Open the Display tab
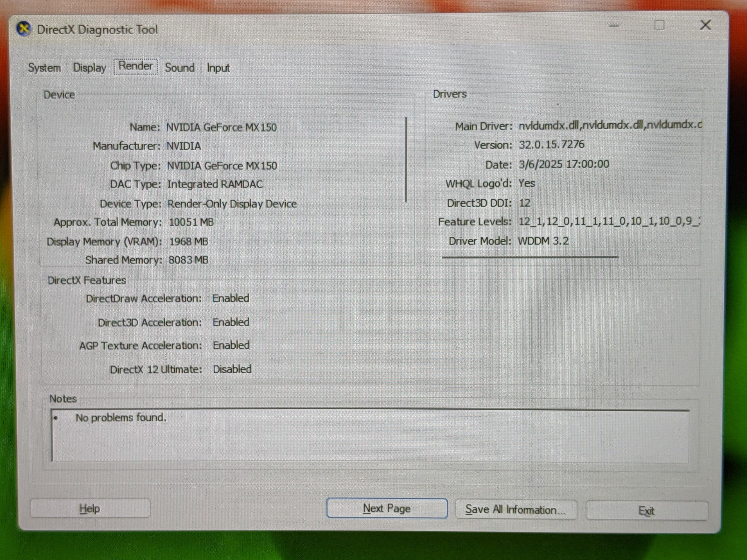The height and width of the screenshot is (560, 747). (90, 68)
